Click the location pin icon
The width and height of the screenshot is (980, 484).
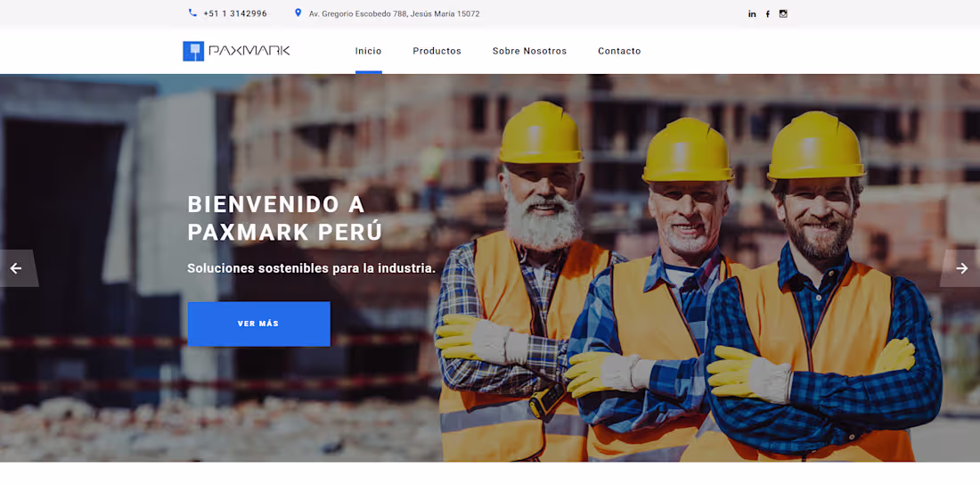tap(298, 12)
